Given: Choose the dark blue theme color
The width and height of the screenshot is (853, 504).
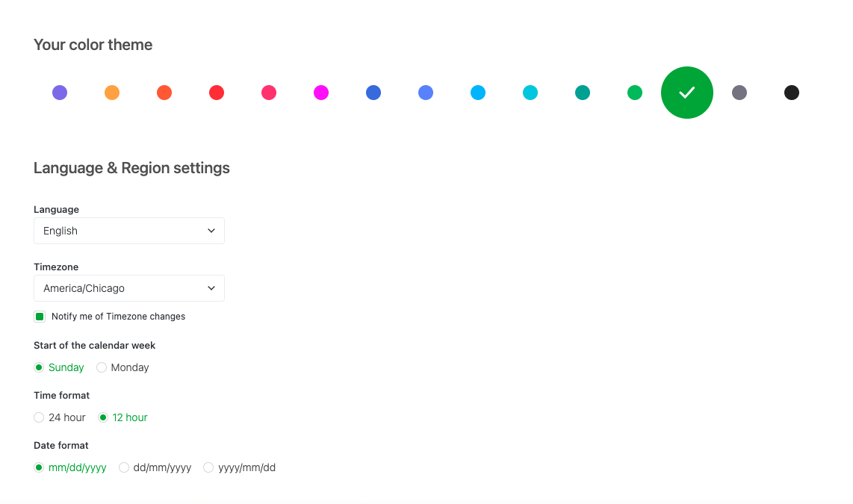Looking at the screenshot, I should tap(373, 93).
